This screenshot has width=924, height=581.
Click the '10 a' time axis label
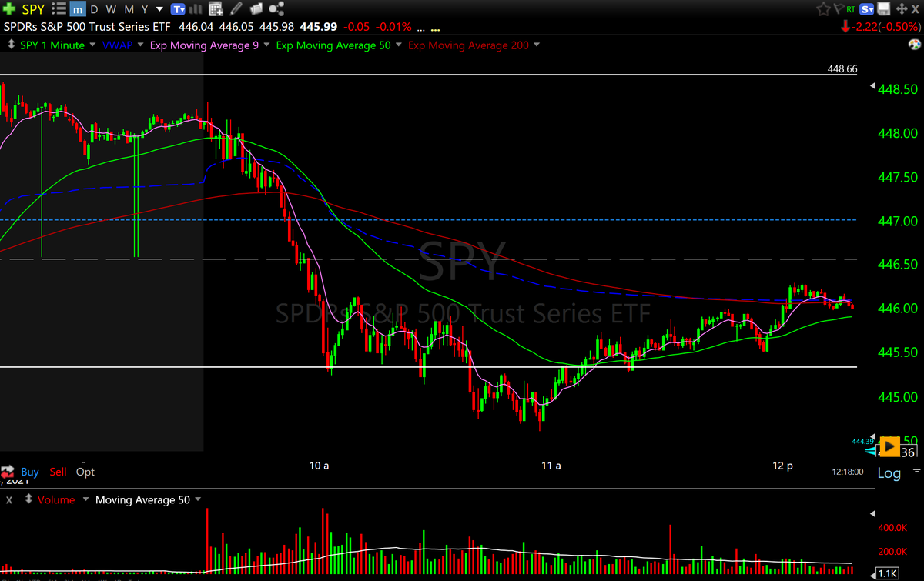[x=320, y=466]
